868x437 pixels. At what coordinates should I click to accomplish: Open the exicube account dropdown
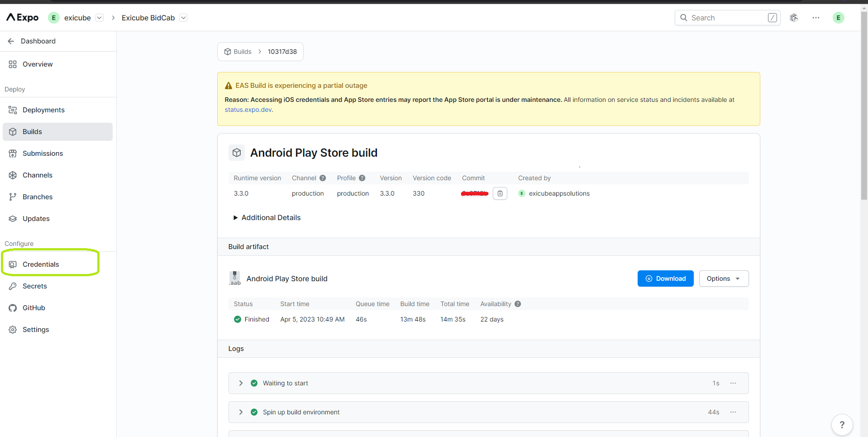click(x=100, y=18)
